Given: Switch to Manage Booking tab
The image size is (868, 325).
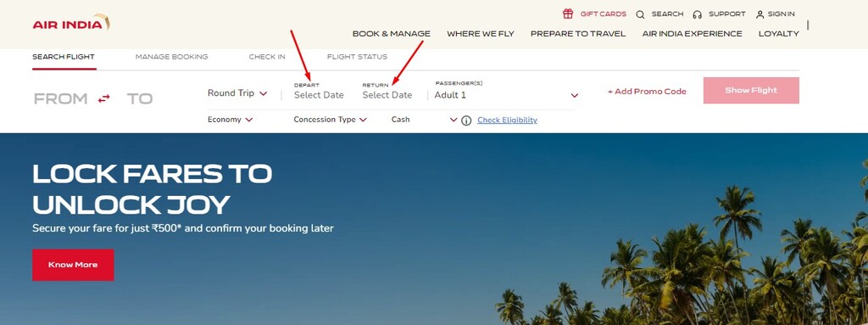Looking at the screenshot, I should (x=171, y=57).
